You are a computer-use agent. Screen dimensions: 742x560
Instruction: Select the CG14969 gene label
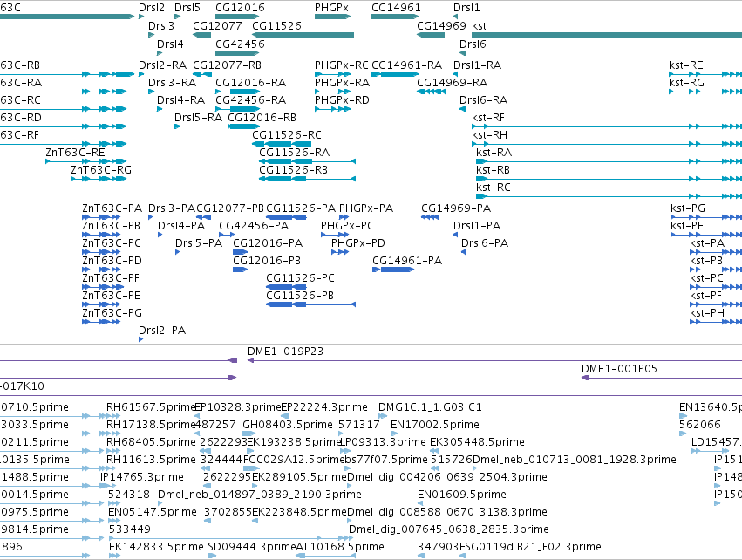pyautogui.click(x=441, y=25)
